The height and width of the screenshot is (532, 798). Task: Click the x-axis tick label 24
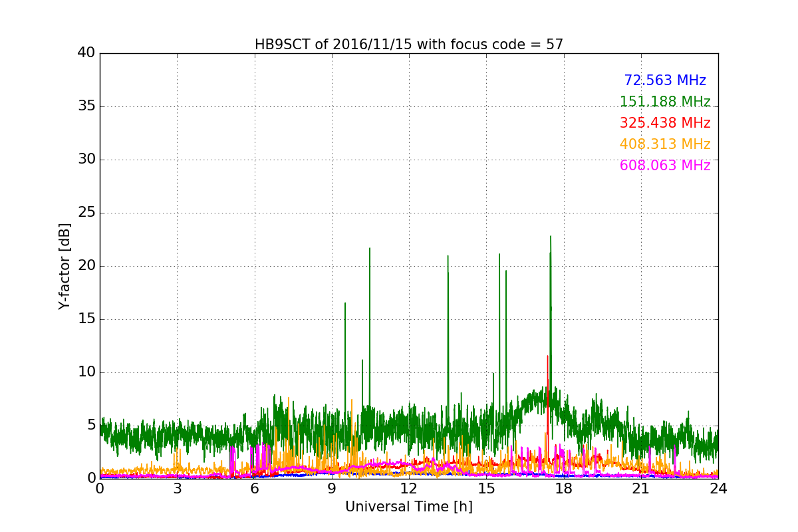[x=718, y=488]
